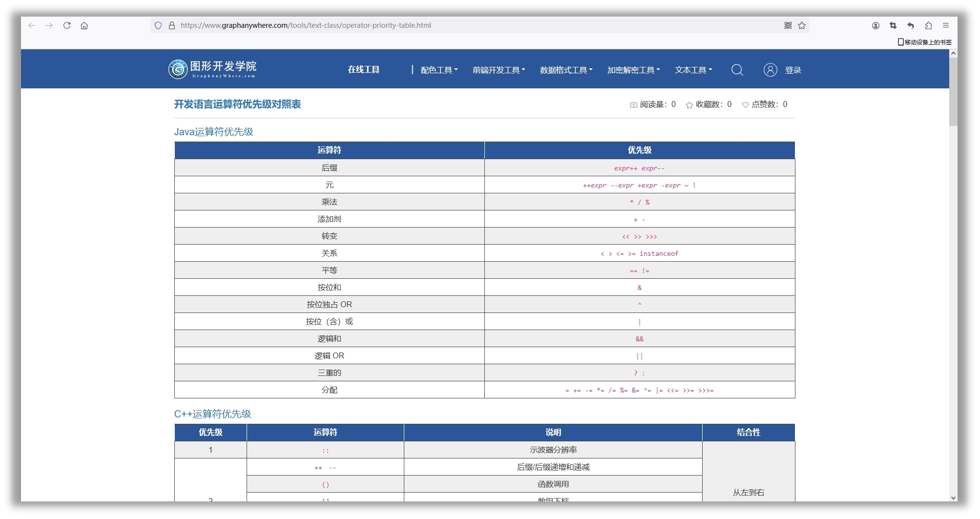The width and height of the screenshot is (980, 519).
Task: Click the scrollbar down arrow
Action: (x=953, y=498)
